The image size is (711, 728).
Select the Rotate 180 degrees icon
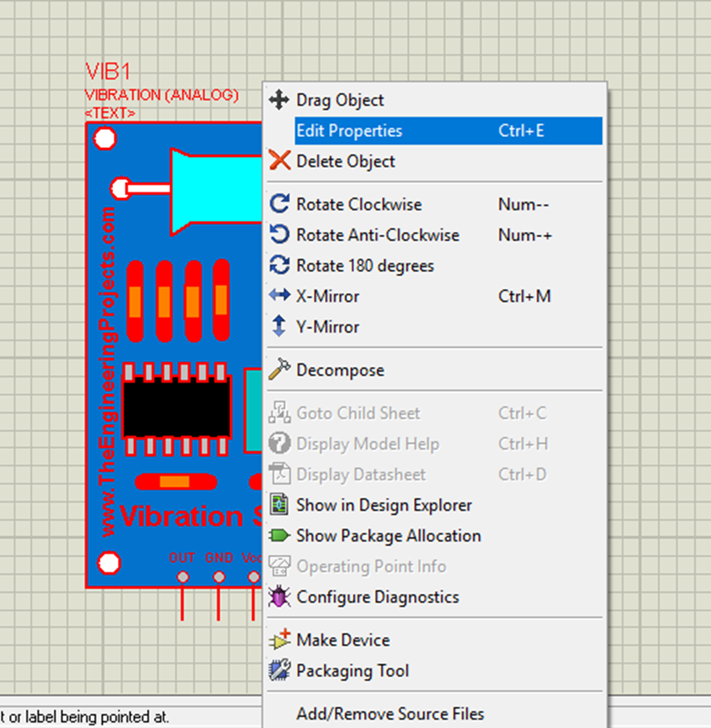pos(278,265)
